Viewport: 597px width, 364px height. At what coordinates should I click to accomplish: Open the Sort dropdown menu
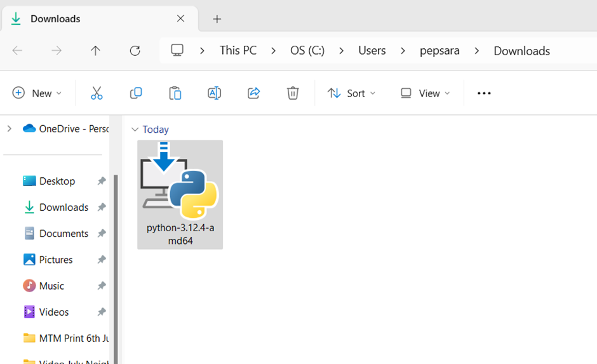[351, 93]
